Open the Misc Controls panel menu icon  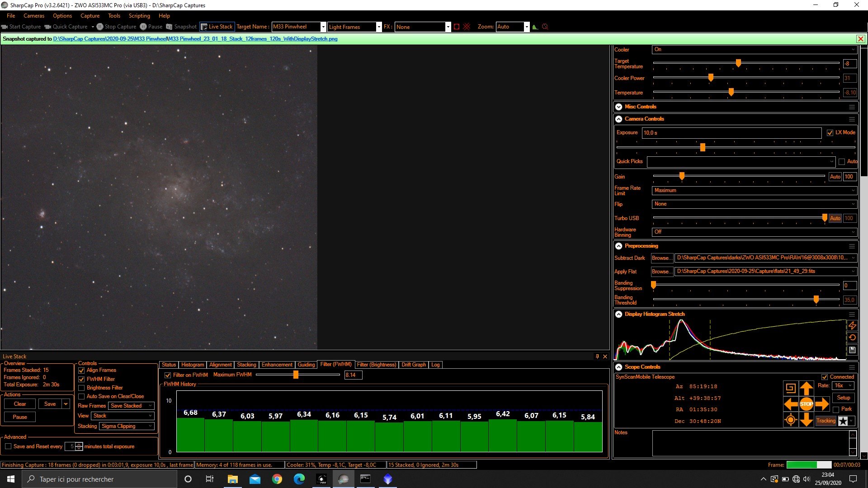point(852,107)
